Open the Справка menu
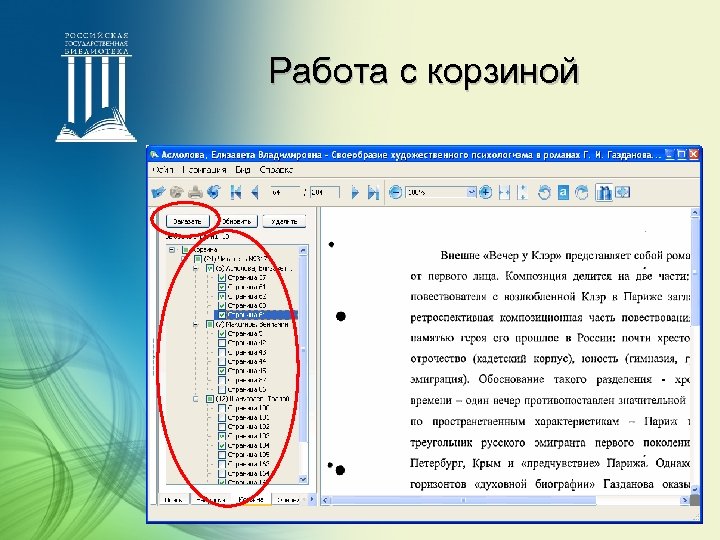 (x=276, y=170)
